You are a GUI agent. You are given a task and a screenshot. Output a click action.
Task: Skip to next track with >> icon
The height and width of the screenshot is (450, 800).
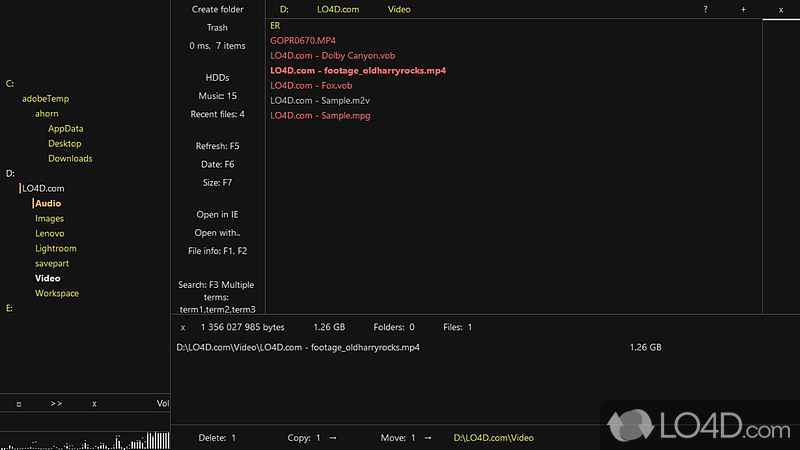[x=56, y=403]
